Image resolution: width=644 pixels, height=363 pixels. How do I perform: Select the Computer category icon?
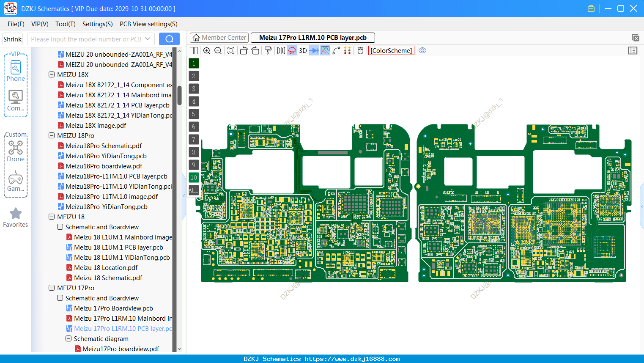coord(16,101)
